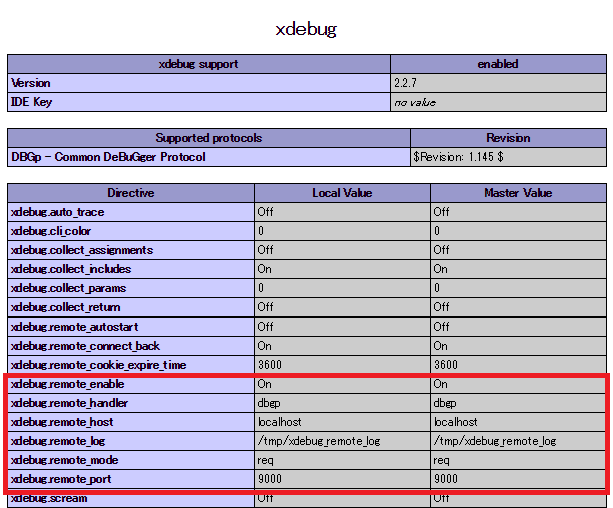Click Master Value /tmp/xdebug_remote_log path
613x508 pixels.
(518, 441)
